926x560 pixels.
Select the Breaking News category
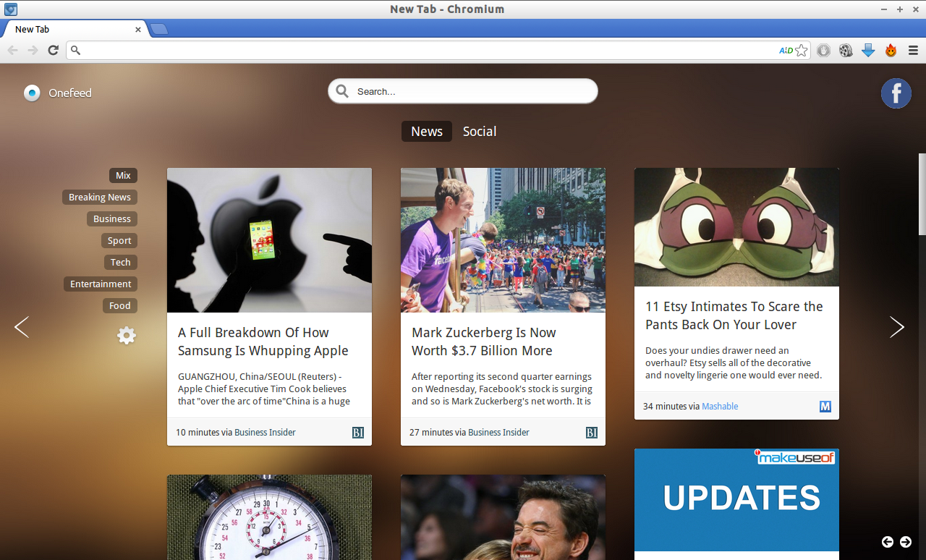click(100, 198)
